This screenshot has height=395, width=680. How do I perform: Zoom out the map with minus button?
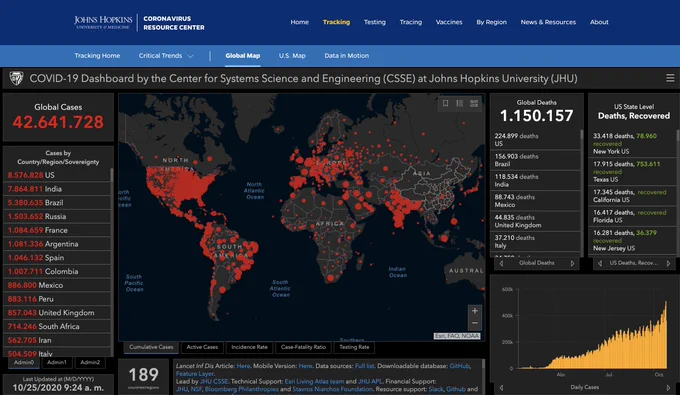pyautogui.click(x=475, y=323)
